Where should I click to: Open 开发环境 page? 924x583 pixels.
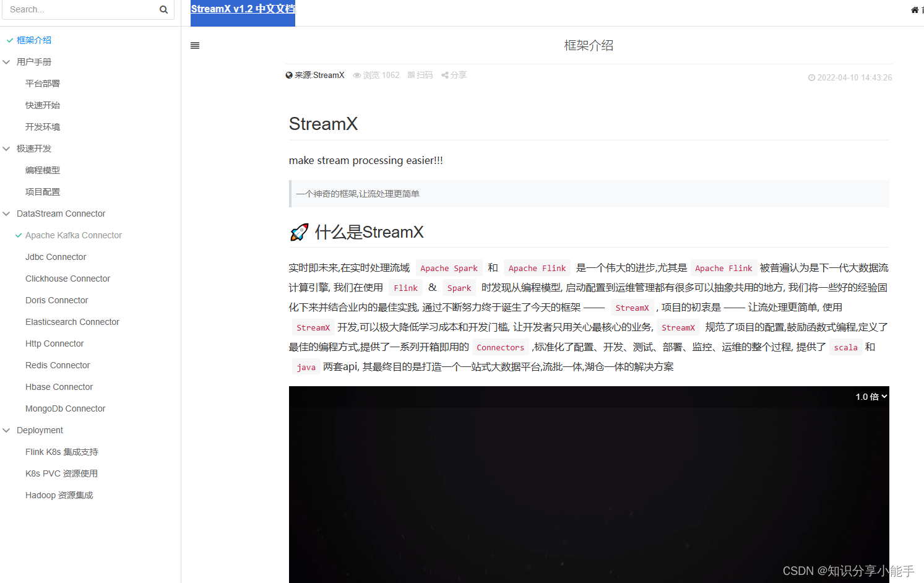coord(43,127)
